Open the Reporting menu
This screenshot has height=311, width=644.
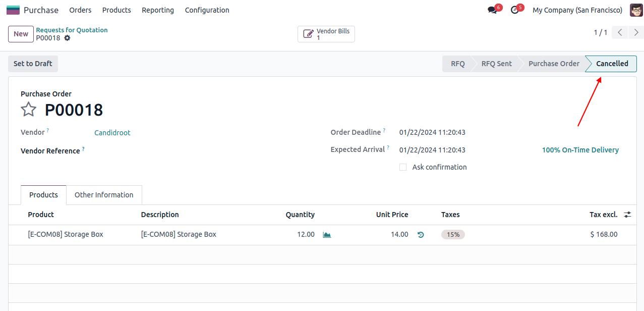pyautogui.click(x=157, y=10)
